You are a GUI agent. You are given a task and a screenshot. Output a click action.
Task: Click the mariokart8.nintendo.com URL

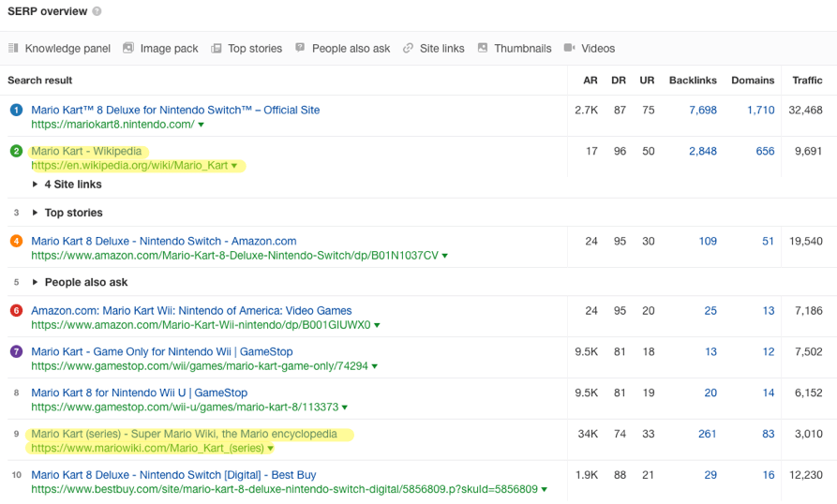(x=112, y=125)
